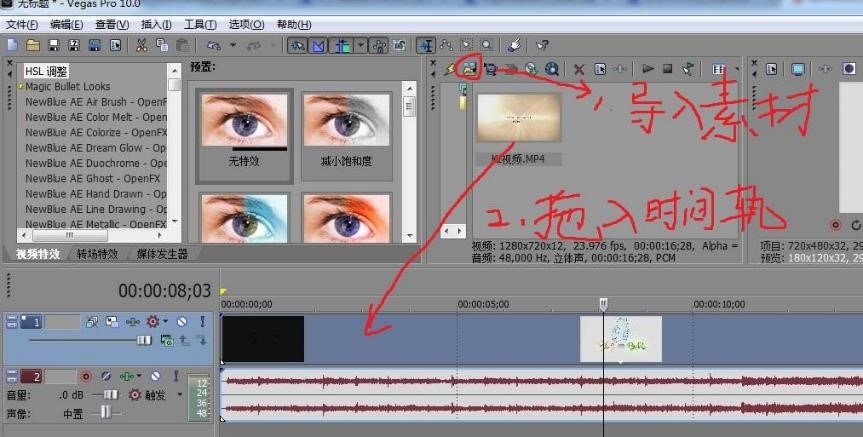Viewport: 863px width, 437px height.
Task: Arm audio track 2 for recording
Action: coord(86,376)
